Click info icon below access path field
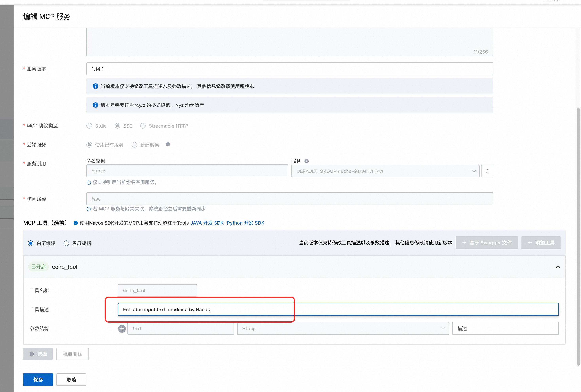The width and height of the screenshot is (581, 392). point(89,209)
